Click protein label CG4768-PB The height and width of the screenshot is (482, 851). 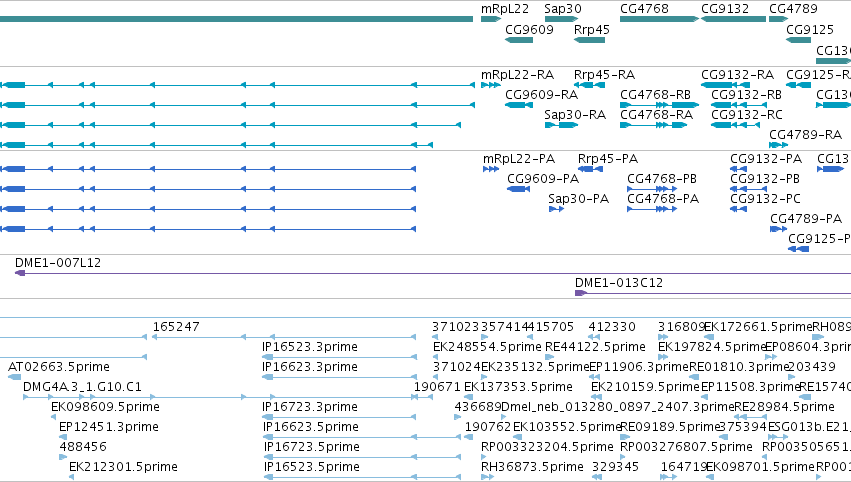tap(662, 179)
